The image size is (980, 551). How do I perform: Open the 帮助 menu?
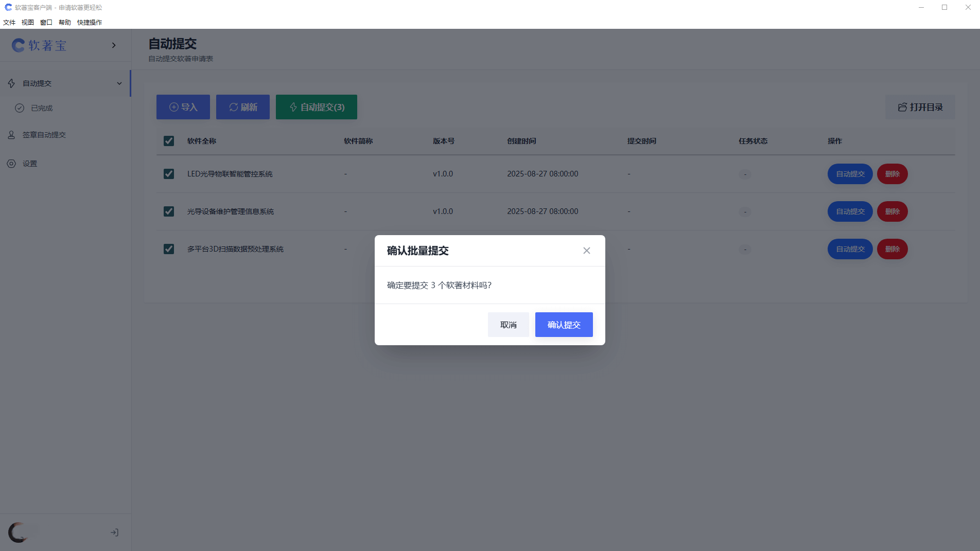(x=64, y=22)
